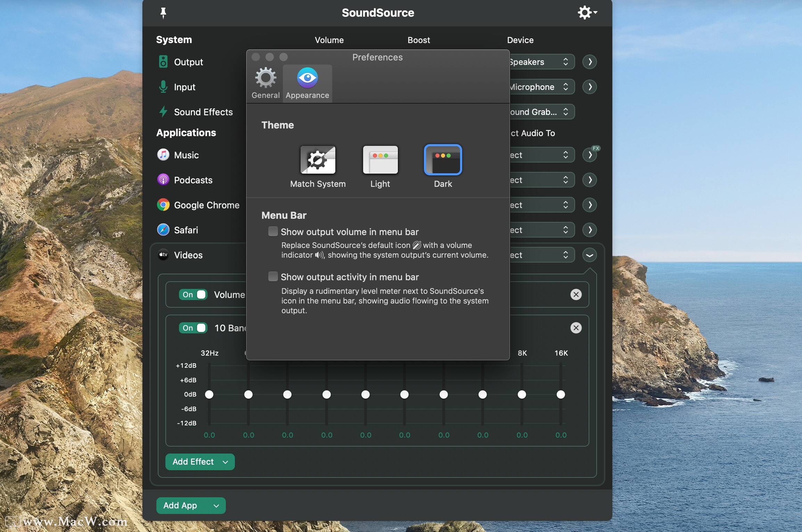The image size is (802, 532).
Task: Open the Safari redirect audio dropdown
Action: point(542,230)
